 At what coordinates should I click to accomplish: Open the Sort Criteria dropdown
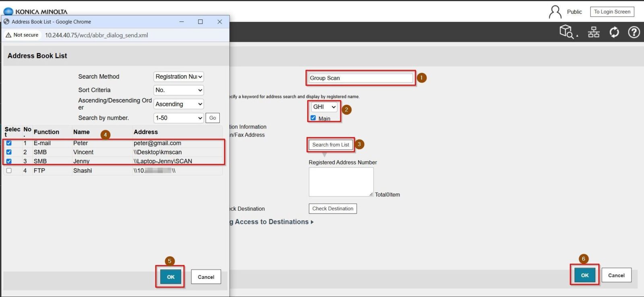pos(179,90)
